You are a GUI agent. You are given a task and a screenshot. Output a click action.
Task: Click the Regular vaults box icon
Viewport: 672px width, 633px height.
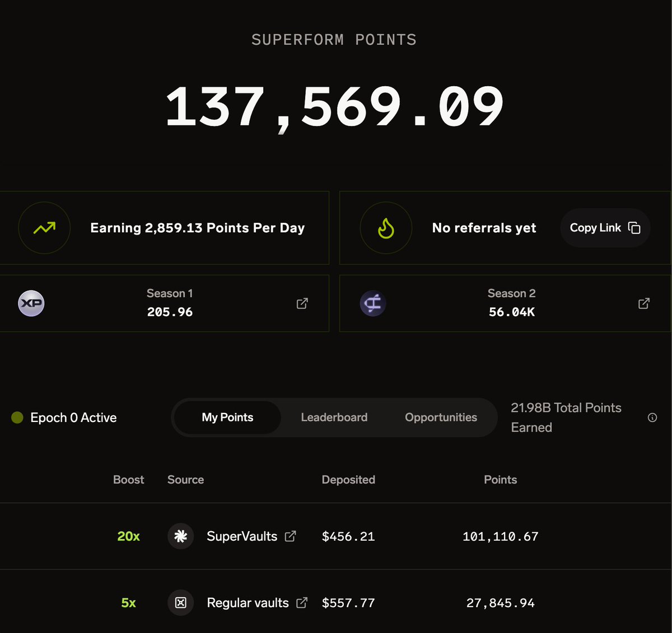point(181,603)
